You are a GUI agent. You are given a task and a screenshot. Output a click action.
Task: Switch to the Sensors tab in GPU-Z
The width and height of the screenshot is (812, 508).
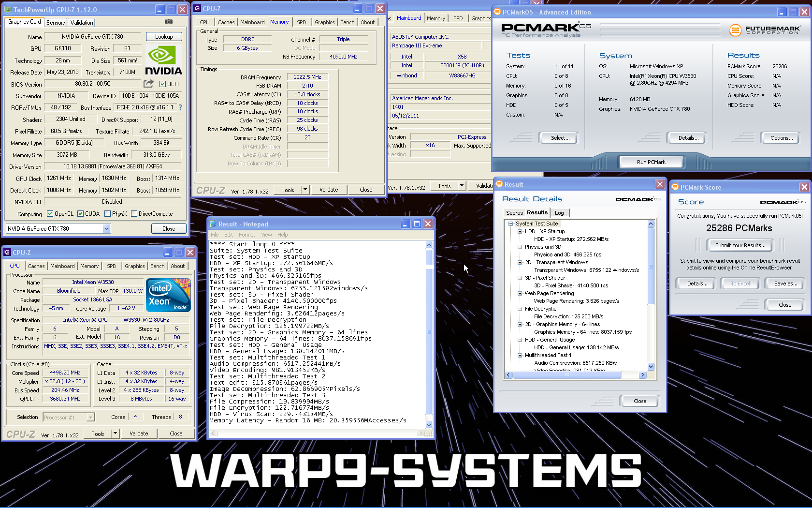click(x=56, y=23)
